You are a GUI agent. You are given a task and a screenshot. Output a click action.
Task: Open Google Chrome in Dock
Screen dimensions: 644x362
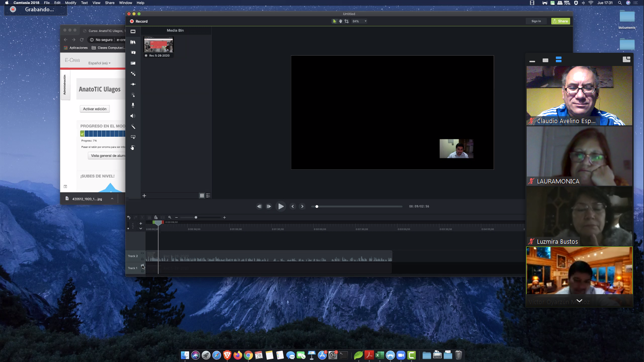[x=248, y=355]
